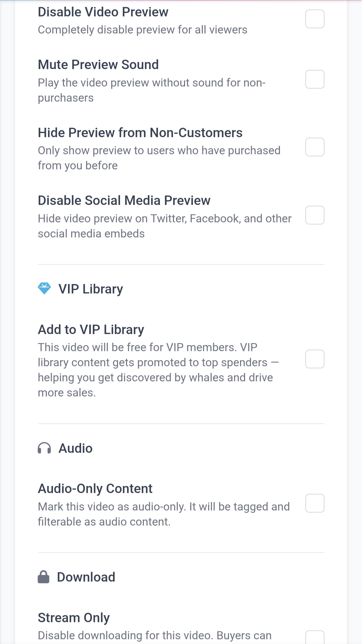362x644 pixels.
Task: Tick Disable Social Media Preview checkbox
Action: click(x=315, y=215)
